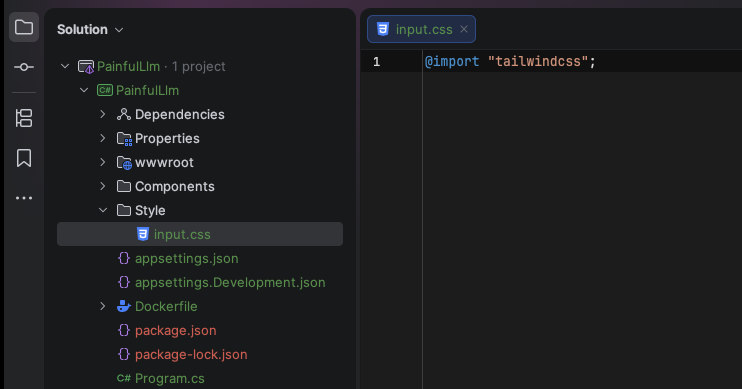Click the C# project icon beside PainfulLlm
Viewport: 742px width, 389px height.
pos(105,90)
